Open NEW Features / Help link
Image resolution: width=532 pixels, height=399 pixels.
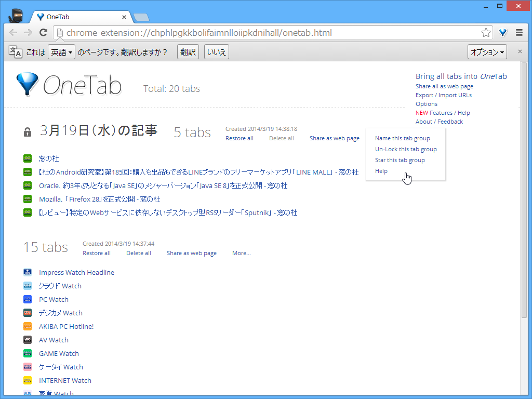(x=443, y=113)
